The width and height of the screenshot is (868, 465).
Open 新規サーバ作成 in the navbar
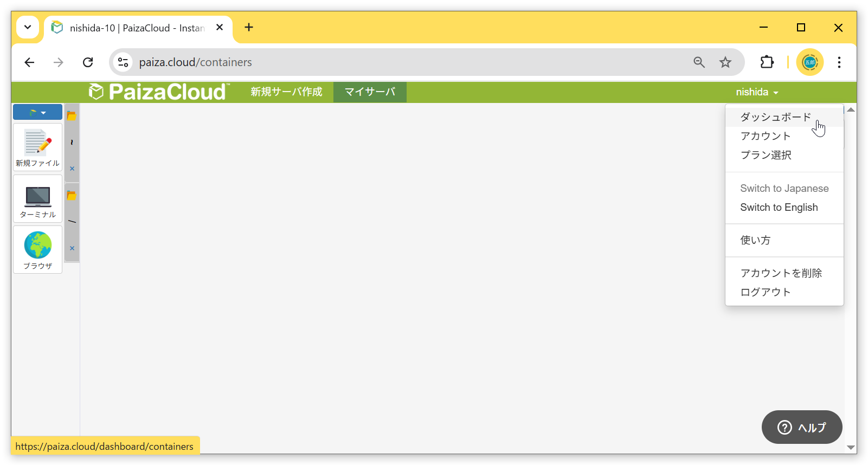click(x=286, y=92)
